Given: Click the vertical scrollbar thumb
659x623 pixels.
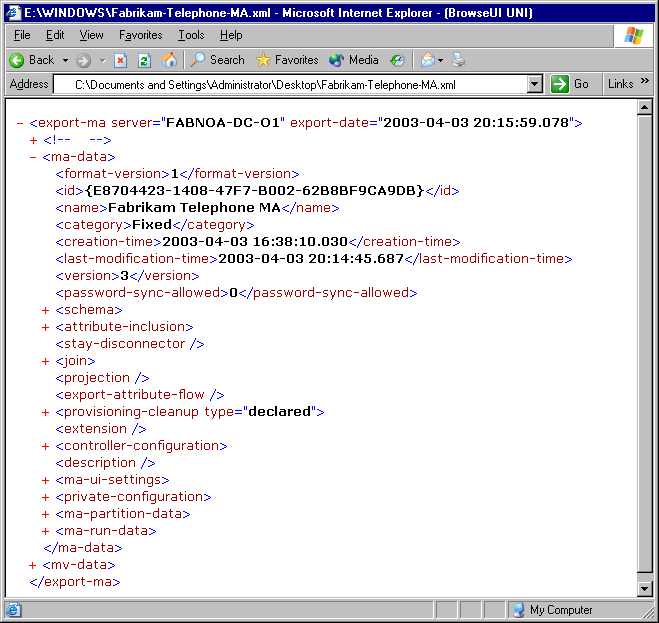Looking at the screenshot, I should coord(644,344).
